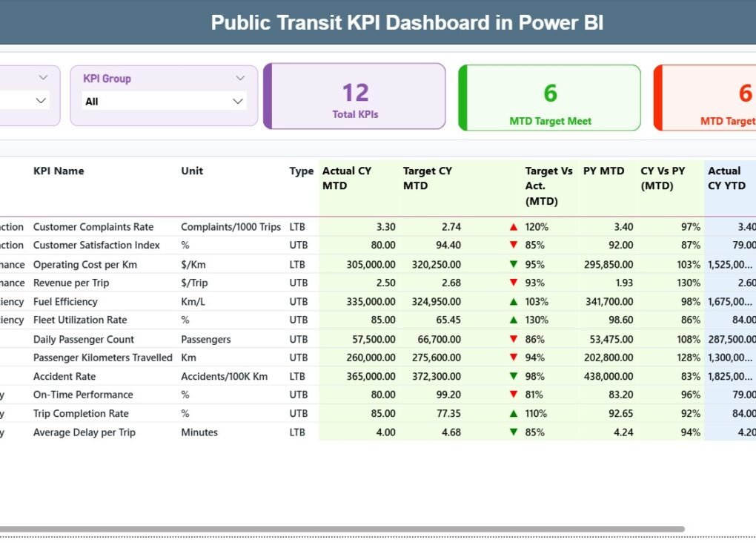This screenshot has height=543, width=756.
Task: Click the green up triangle for Fuel Efficiency 103%
Action: pyautogui.click(x=513, y=301)
